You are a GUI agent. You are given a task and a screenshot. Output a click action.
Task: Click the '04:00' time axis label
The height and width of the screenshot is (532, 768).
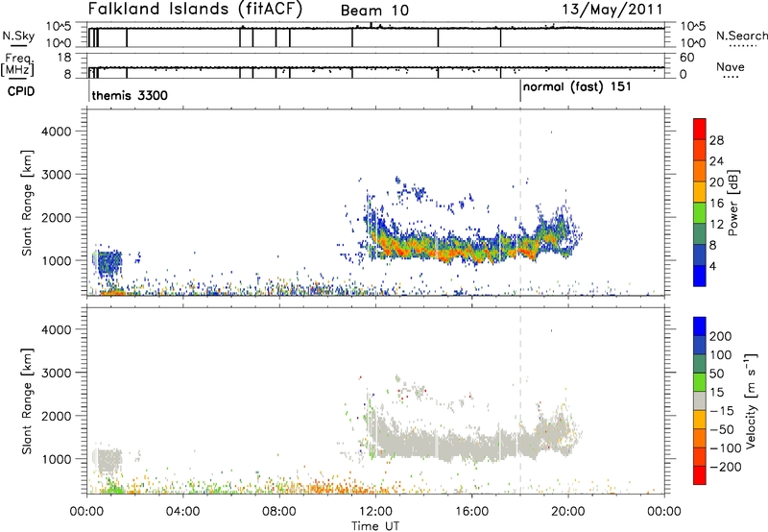(182, 512)
